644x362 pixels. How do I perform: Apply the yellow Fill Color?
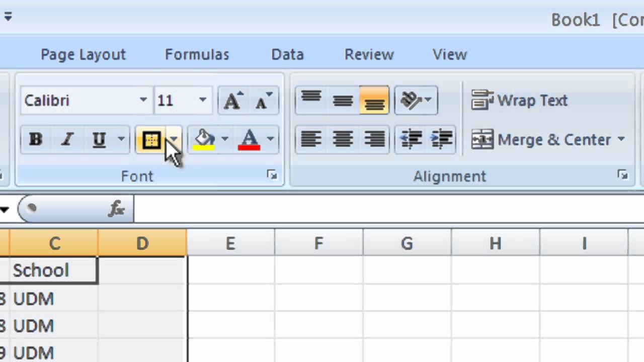204,140
